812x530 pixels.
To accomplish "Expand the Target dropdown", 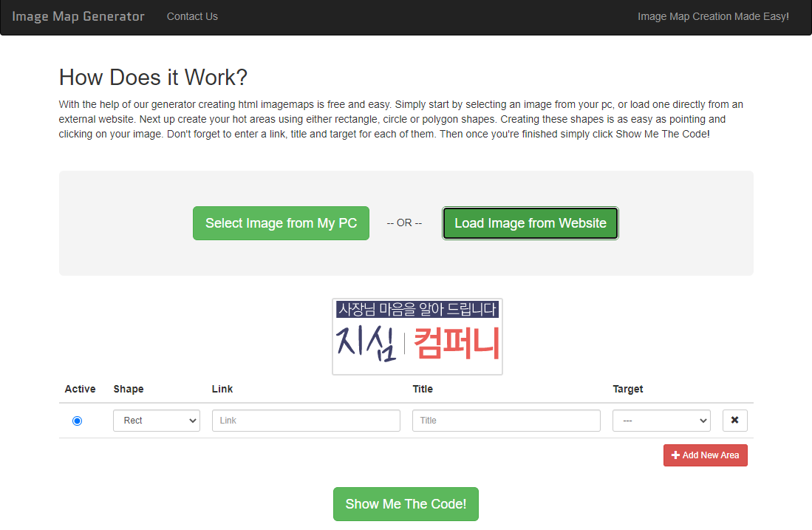I will 661,420.
